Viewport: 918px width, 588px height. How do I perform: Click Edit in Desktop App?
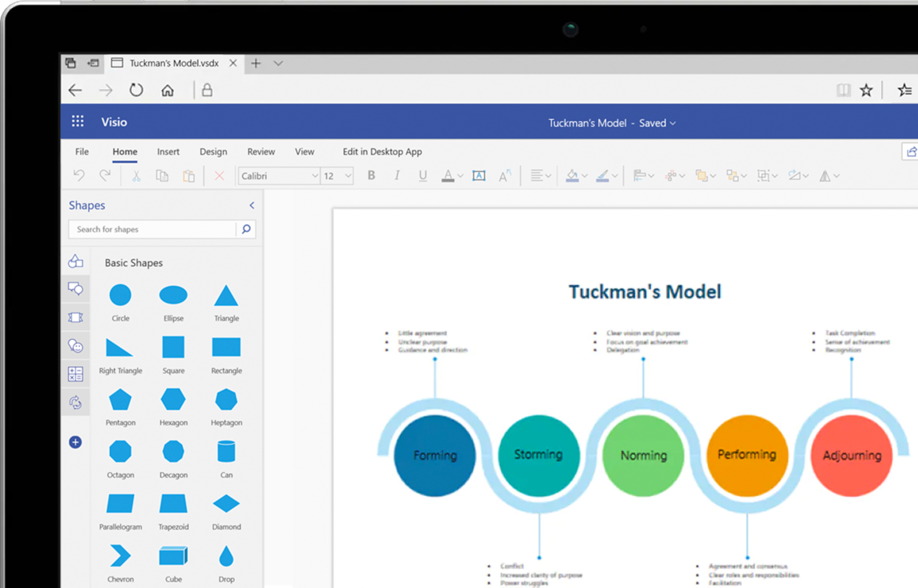[x=382, y=152]
